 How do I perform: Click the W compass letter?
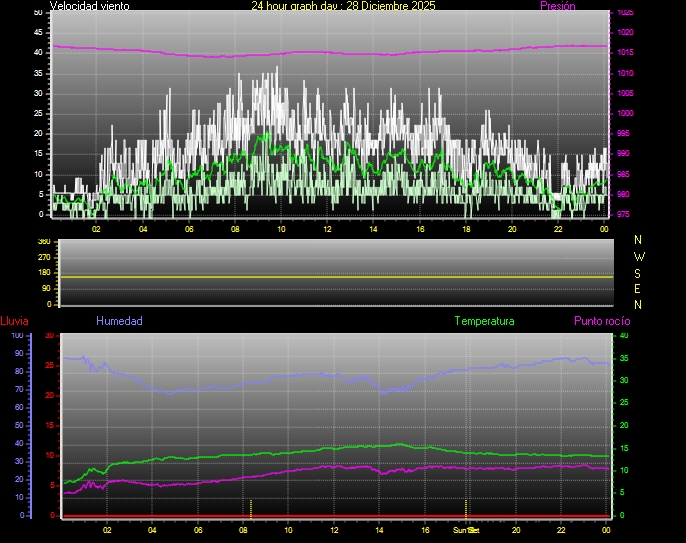point(639,256)
